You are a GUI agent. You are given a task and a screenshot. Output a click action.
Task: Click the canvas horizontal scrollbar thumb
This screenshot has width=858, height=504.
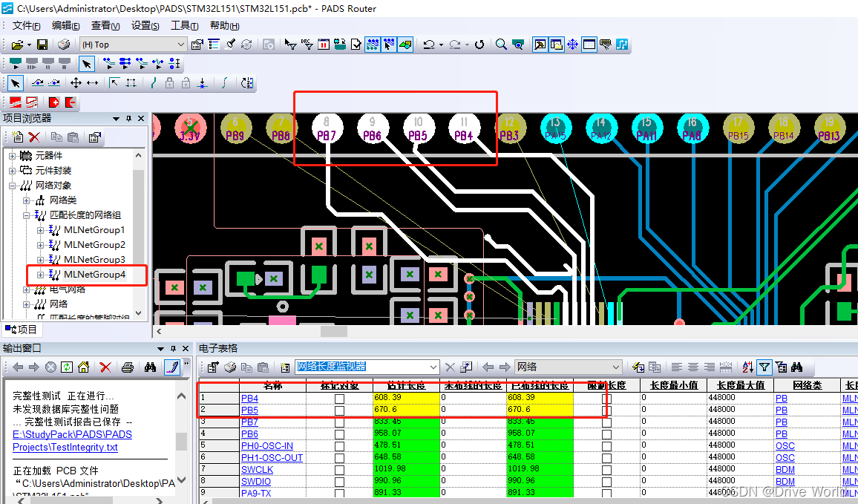pos(334,331)
